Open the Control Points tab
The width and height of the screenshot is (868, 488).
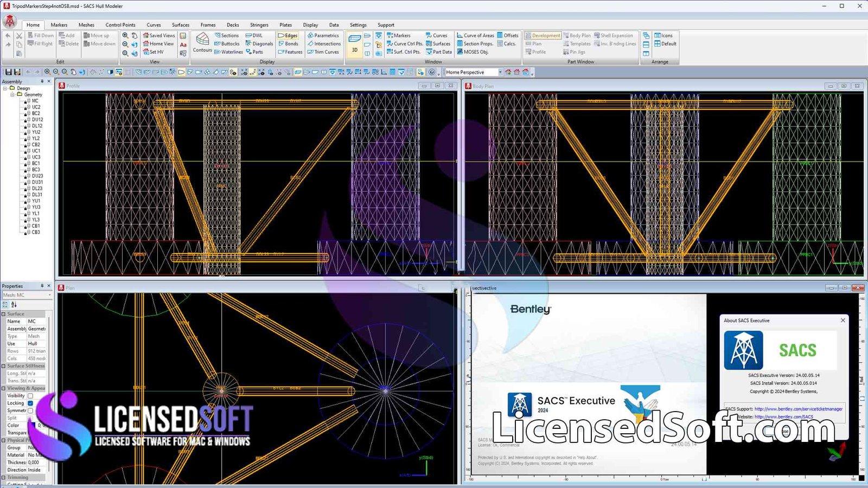pos(120,25)
